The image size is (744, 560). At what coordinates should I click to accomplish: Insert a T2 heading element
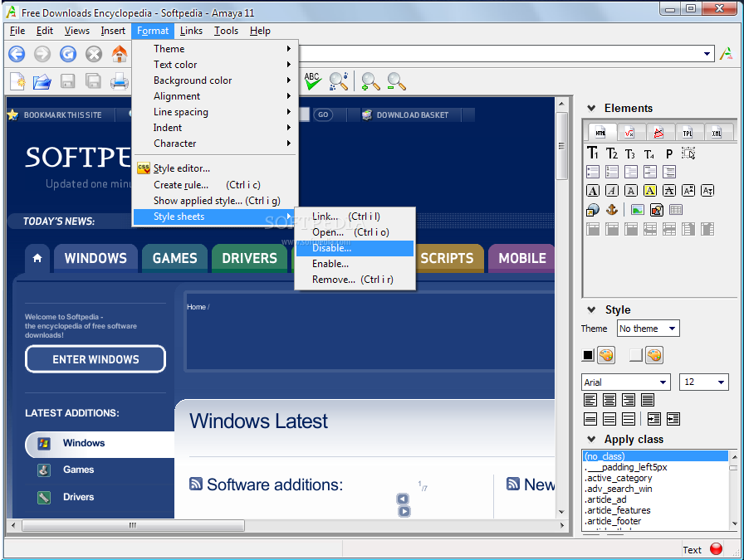tap(612, 153)
